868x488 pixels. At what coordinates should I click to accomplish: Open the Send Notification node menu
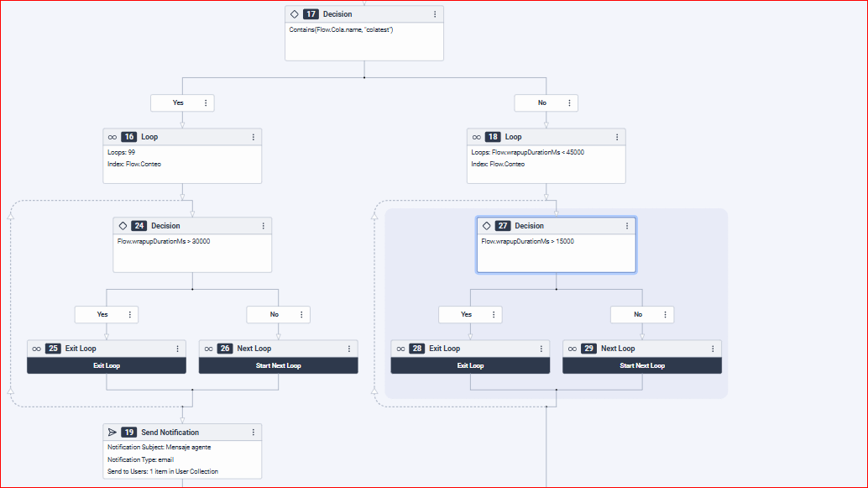[x=253, y=433]
